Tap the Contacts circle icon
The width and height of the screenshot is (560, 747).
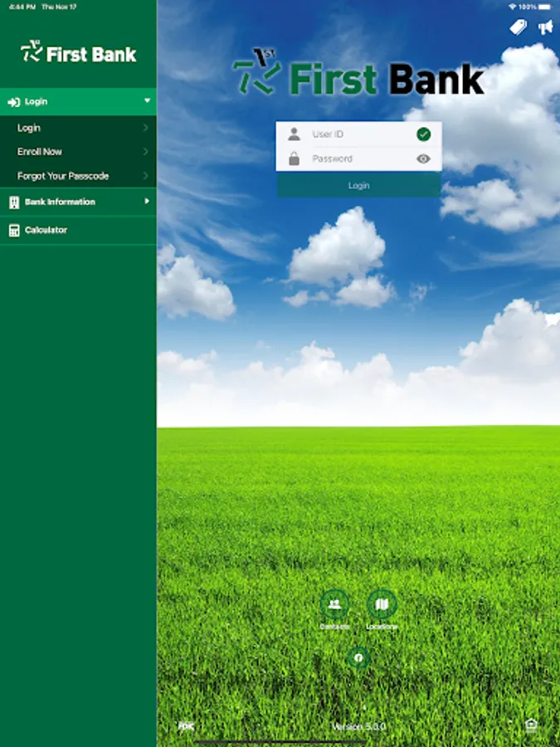pyautogui.click(x=334, y=604)
